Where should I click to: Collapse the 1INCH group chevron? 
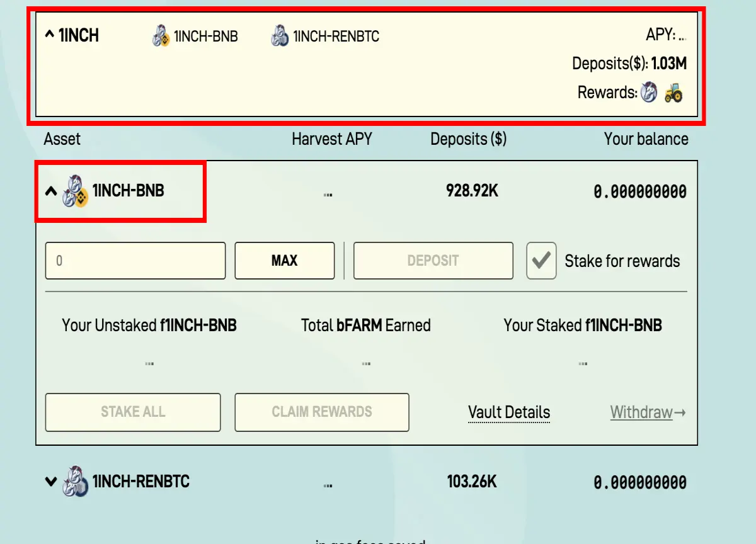pyautogui.click(x=49, y=35)
